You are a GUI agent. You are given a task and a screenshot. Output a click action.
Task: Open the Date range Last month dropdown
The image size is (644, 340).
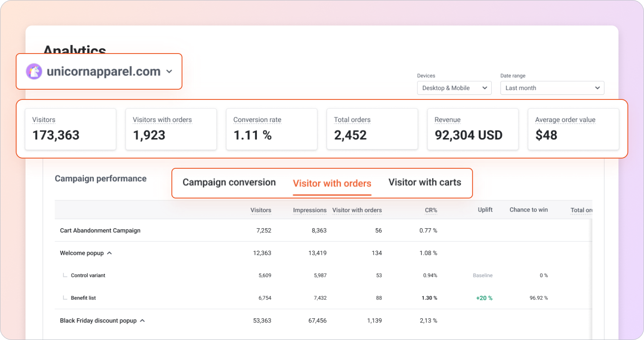(552, 88)
